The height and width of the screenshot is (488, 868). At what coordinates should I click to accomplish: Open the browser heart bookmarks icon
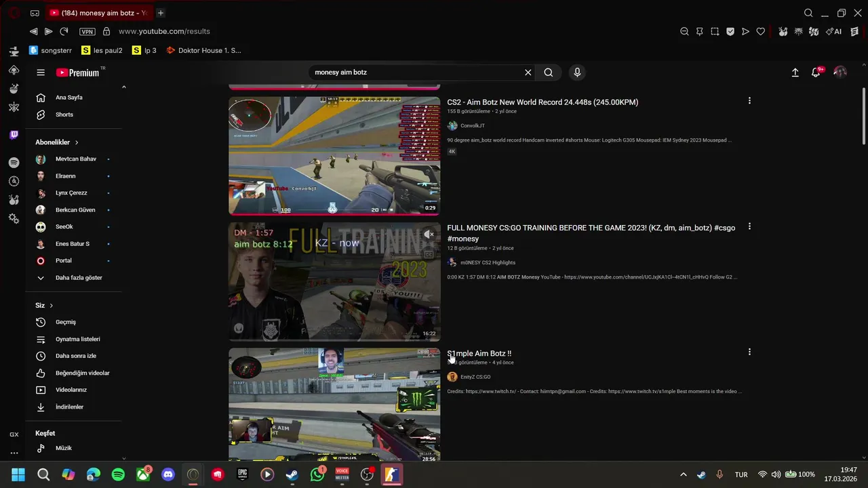pos(760,31)
